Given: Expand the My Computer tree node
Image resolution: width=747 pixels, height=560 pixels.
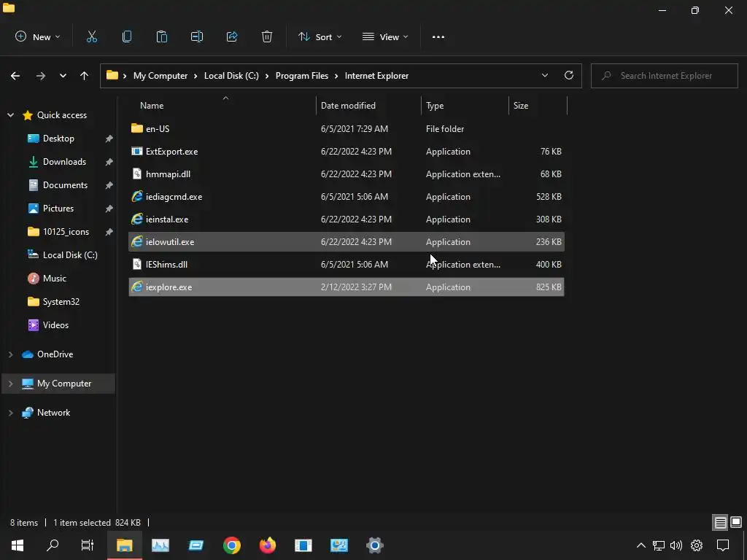Looking at the screenshot, I should (x=10, y=384).
